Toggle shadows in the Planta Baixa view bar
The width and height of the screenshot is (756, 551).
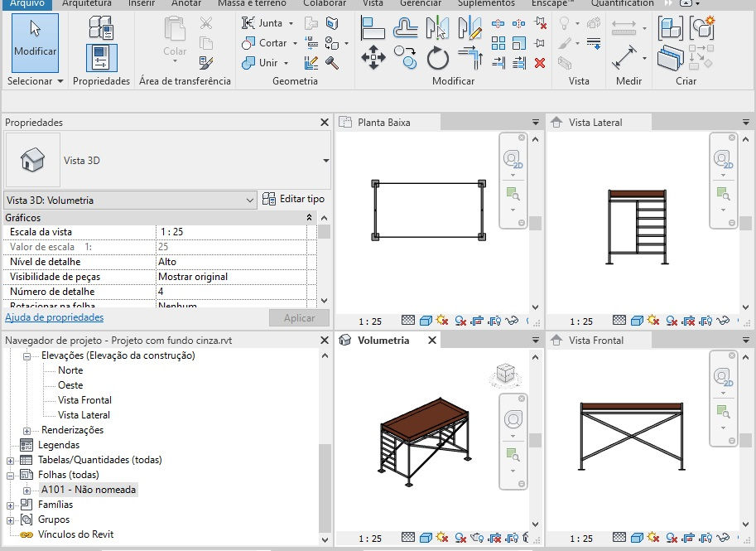coord(459,319)
